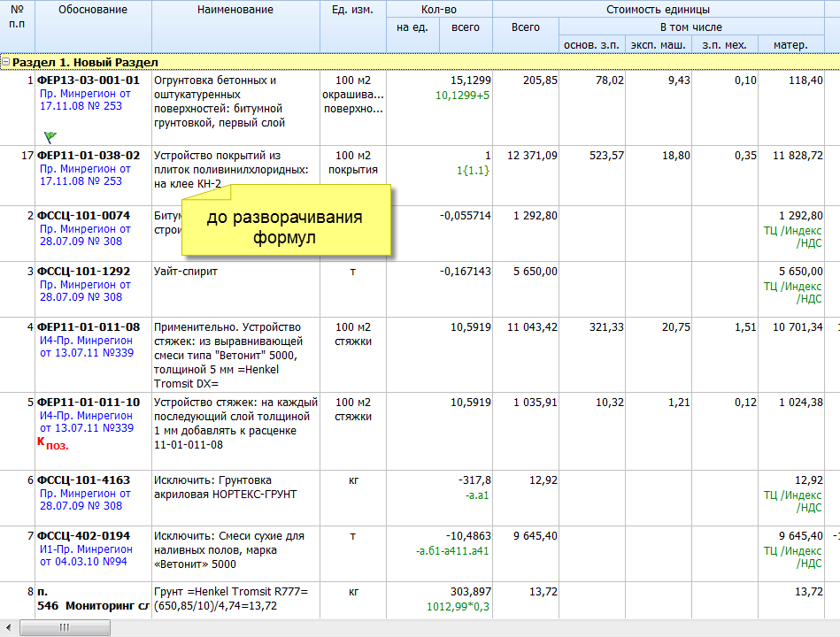Click the total cost value 12 371,09
Viewport: 840px width, 637px height.
pos(533,156)
